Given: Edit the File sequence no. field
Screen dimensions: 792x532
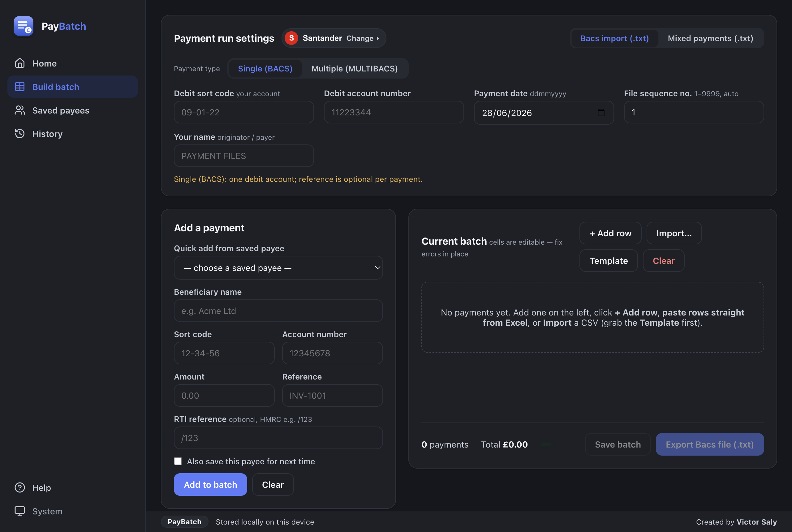Looking at the screenshot, I should [x=694, y=112].
